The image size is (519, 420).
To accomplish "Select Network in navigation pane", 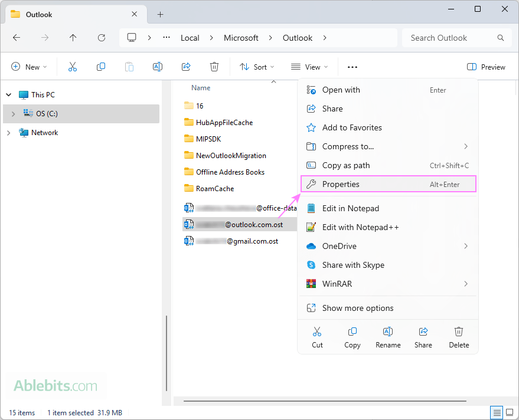I will coord(38,133).
